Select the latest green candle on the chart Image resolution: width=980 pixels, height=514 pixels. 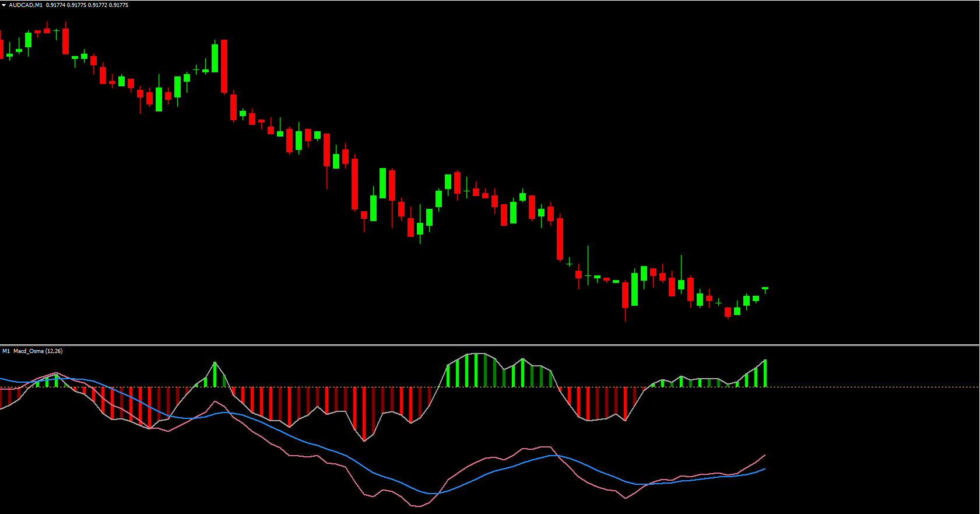point(765,288)
